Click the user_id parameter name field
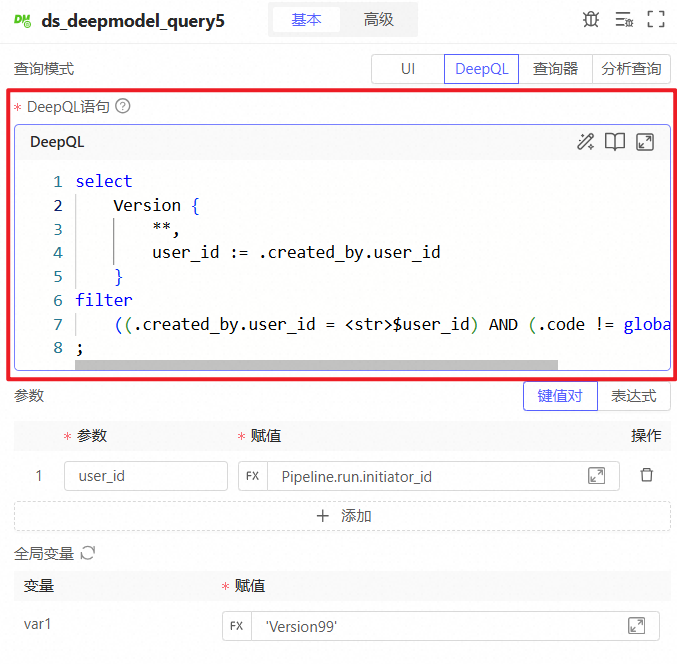Image resolution: width=677 pixels, height=664 pixels. coord(146,476)
